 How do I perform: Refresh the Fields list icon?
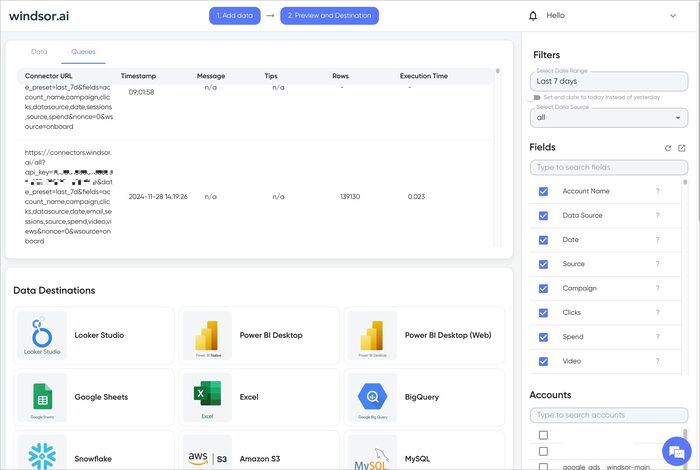coord(668,148)
